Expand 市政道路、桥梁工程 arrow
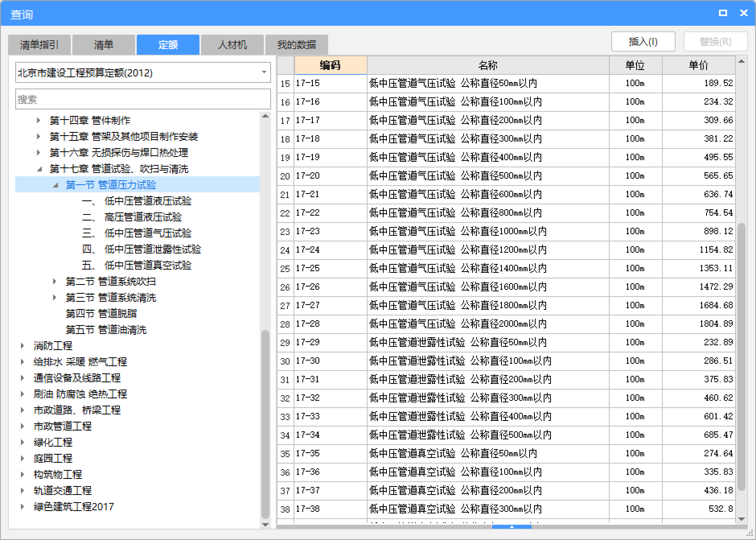Screen dimensions: 756x540 coord(23,410)
